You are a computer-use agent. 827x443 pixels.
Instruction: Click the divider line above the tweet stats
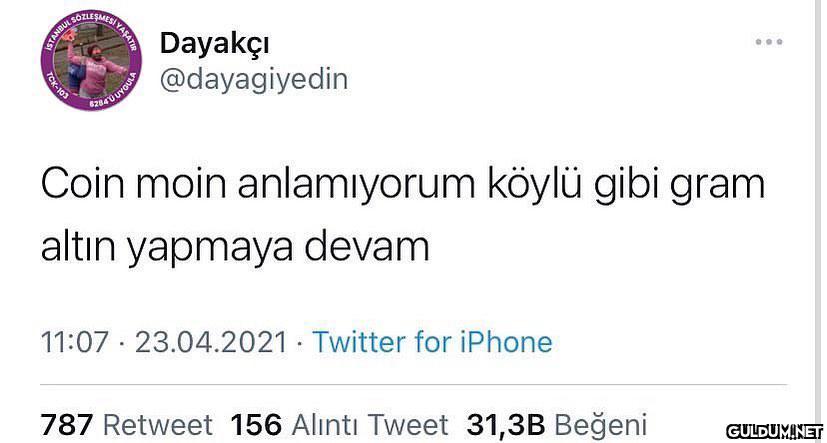click(414, 384)
